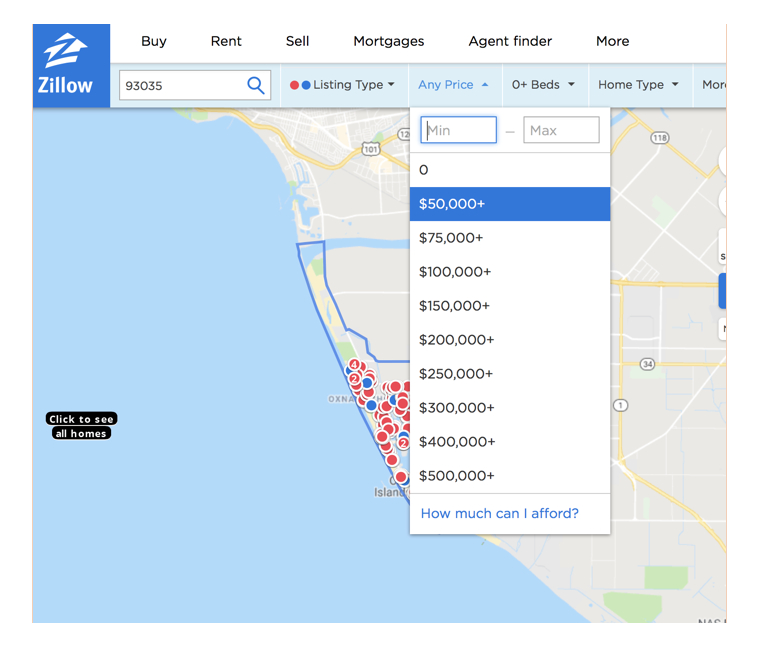Viewport: 757px width, 645px height.
Task: Focus the Max price input field
Action: pos(561,130)
